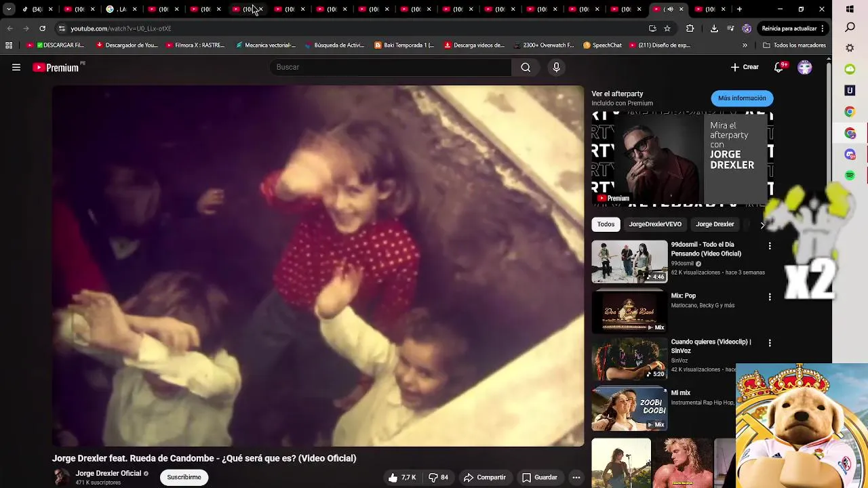Open Reinicia para actualizar menu dots
868x488 pixels.
tap(822, 28)
